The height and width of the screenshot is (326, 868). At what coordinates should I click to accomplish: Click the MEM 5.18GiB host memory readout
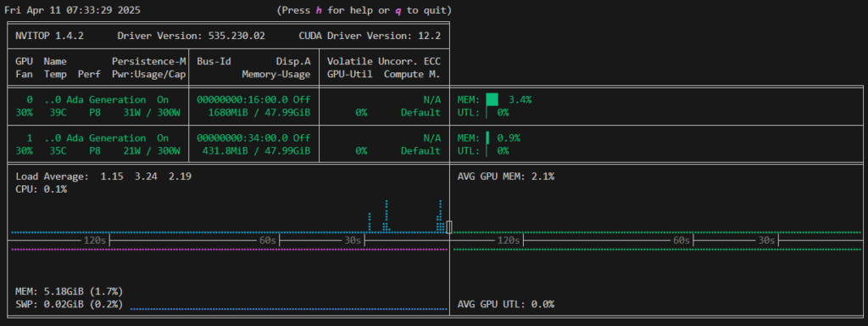(x=70, y=291)
